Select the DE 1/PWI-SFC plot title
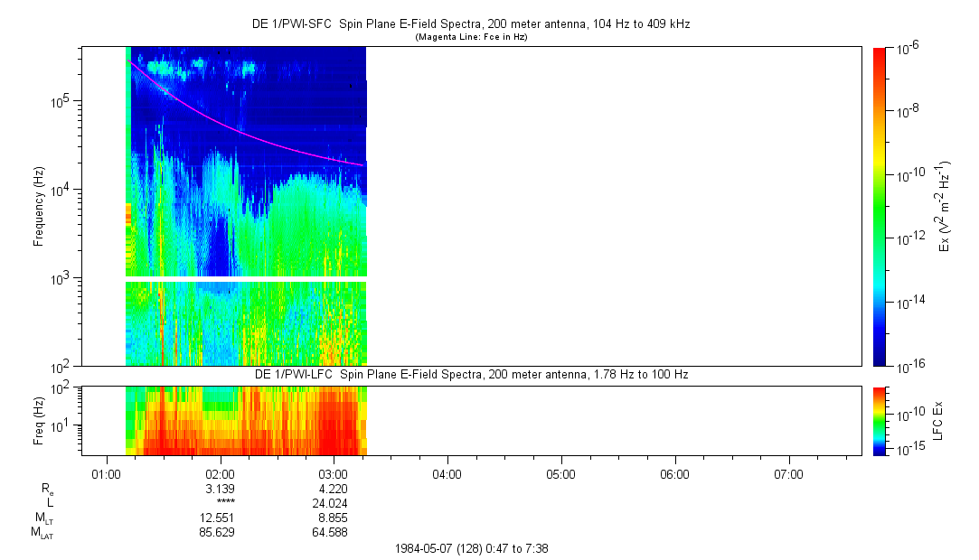Image resolution: width=979 pixels, height=560 pixels. click(x=470, y=24)
